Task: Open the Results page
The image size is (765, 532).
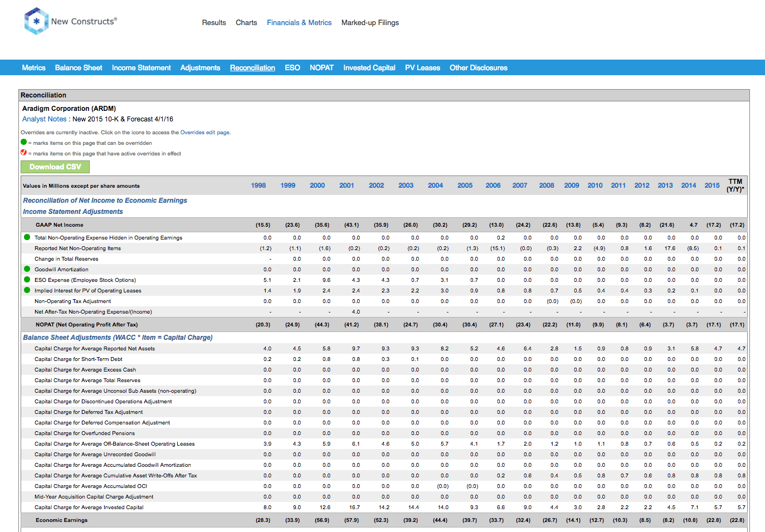Action: coord(214,23)
